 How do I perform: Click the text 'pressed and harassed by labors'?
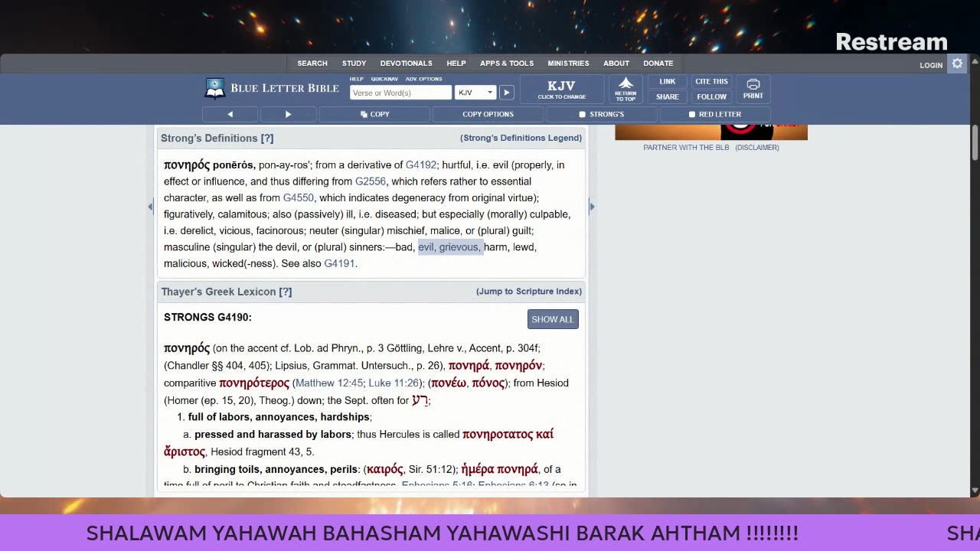point(273,435)
